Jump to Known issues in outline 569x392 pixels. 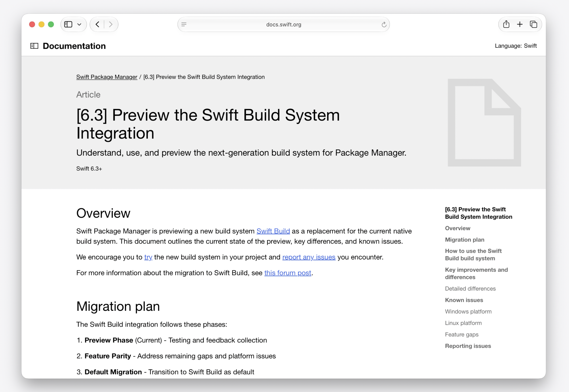tap(464, 300)
